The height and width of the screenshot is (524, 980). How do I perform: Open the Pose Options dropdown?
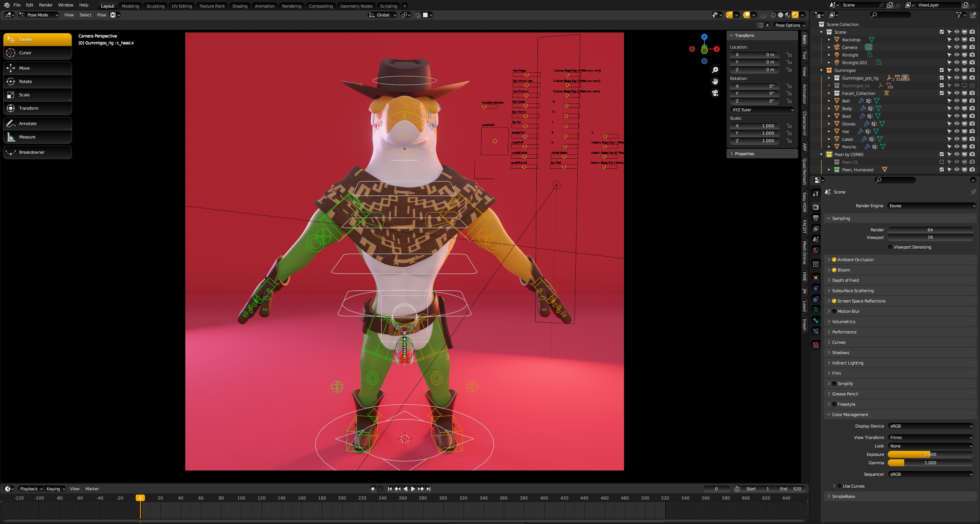click(790, 25)
